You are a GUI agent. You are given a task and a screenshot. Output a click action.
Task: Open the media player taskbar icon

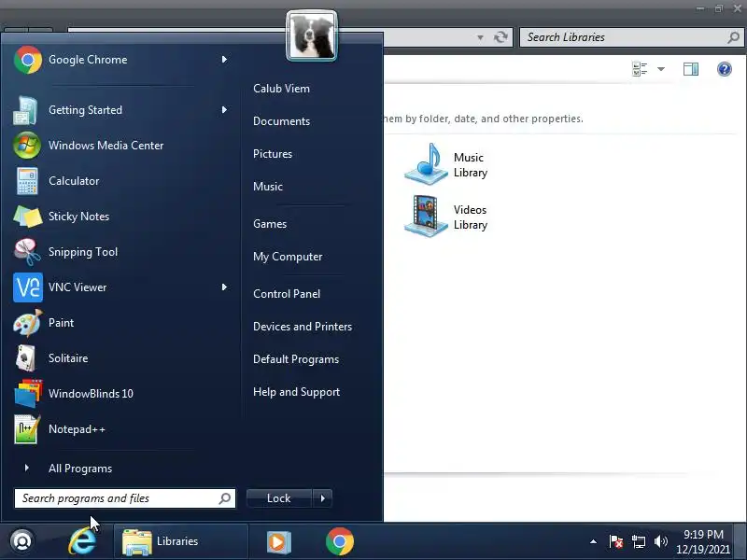(278, 541)
